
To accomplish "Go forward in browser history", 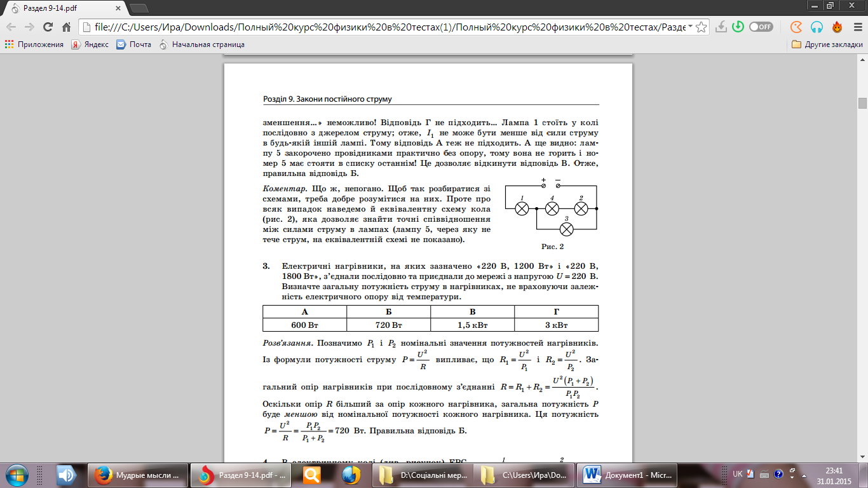I will (x=29, y=27).
